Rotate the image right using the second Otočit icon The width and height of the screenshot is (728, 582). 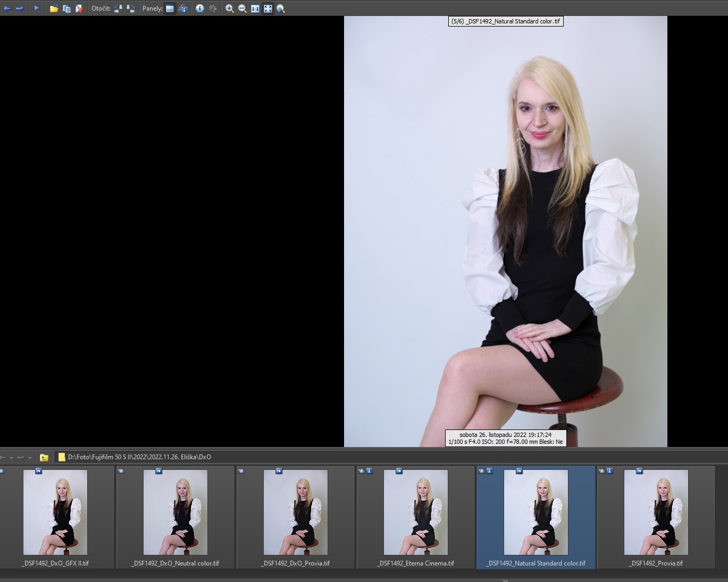[x=130, y=9]
